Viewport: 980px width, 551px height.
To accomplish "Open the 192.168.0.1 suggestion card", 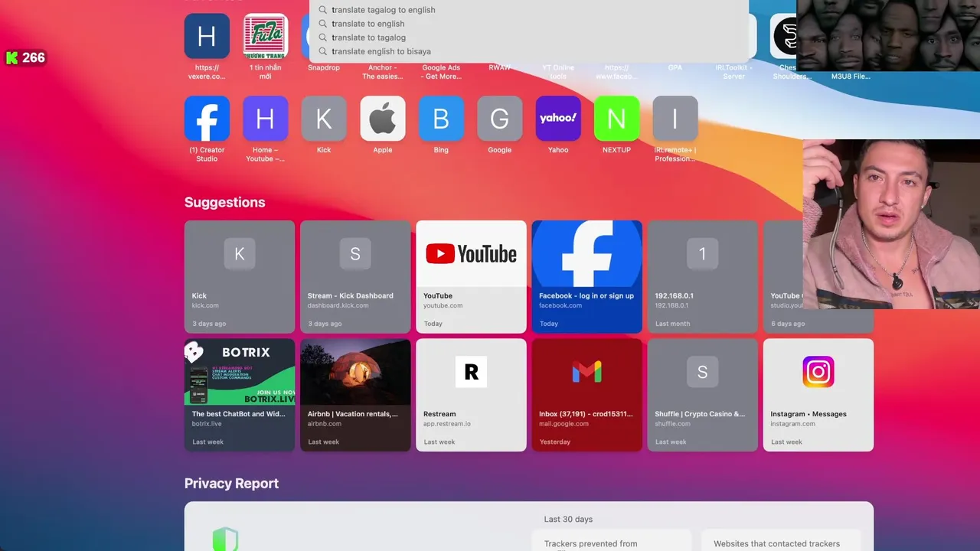I will pyautogui.click(x=702, y=277).
